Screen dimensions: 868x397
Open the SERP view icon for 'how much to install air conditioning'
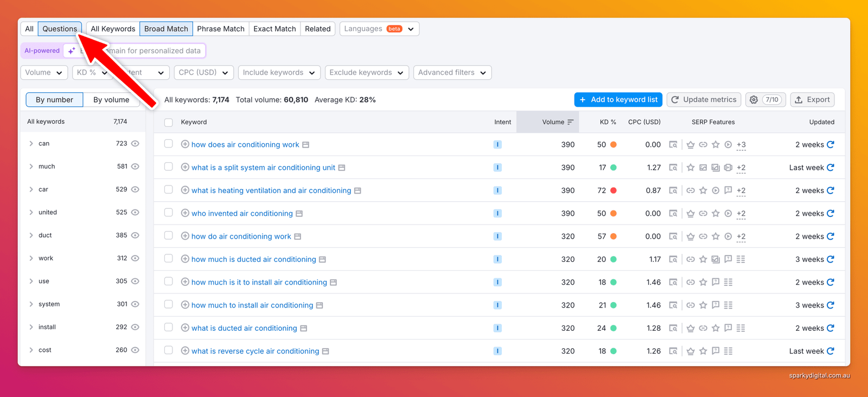(673, 305)
